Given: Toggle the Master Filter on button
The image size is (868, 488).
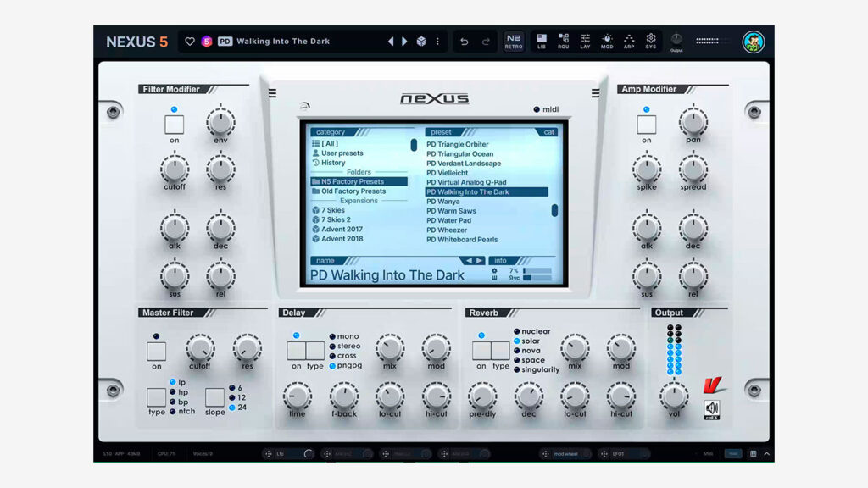Looking at the screenshot, I should tap(156, 352).
